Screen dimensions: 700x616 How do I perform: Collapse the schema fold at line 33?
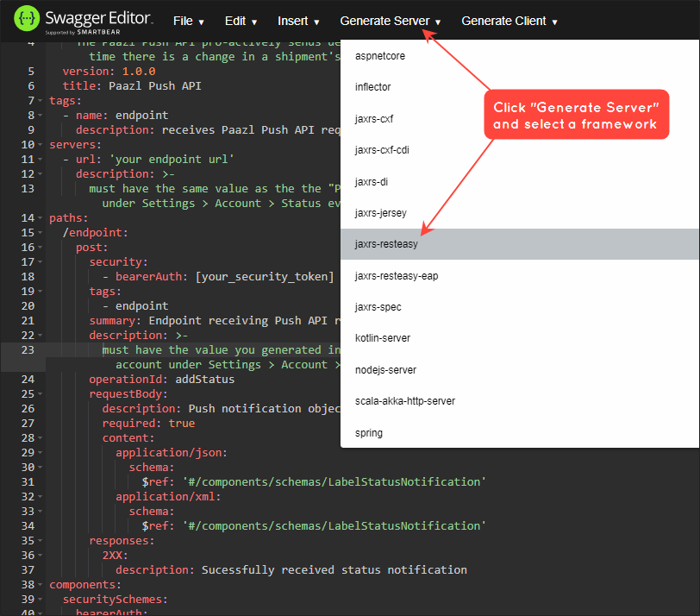pos(41,512)
